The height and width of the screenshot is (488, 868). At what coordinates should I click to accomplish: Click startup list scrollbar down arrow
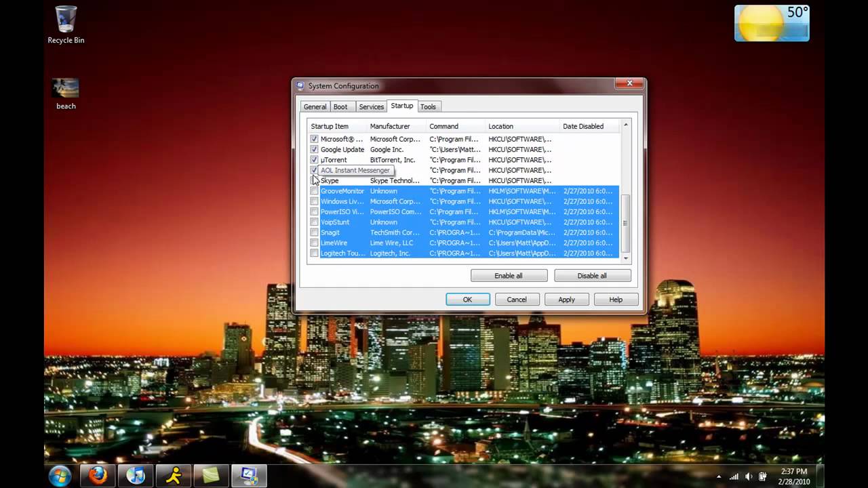pyautogui.click(x=625, y=258)
